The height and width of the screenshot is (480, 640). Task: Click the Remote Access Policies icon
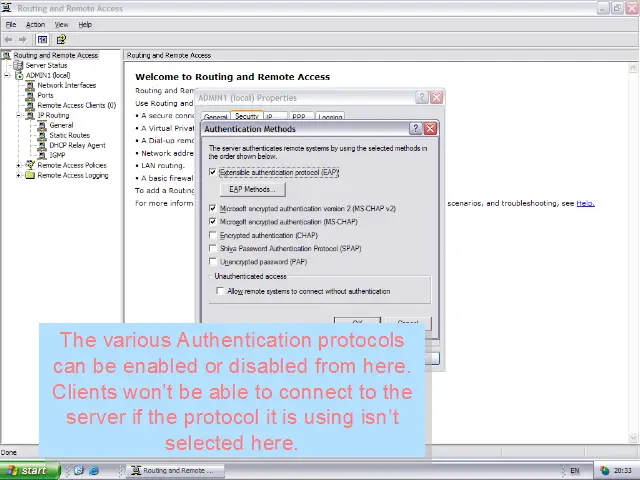click(x=30, y=165)
